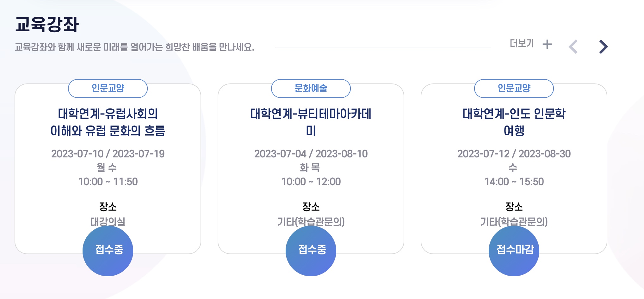This screenshot has height=299, width=644.
Task: Click the 교육강좌 section heading
Action: click(x=47, y=24)
